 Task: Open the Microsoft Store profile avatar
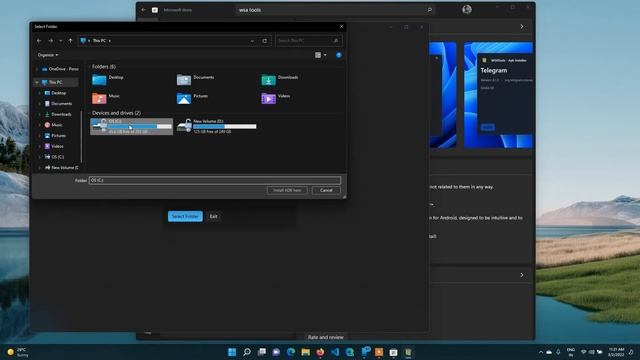467,9
